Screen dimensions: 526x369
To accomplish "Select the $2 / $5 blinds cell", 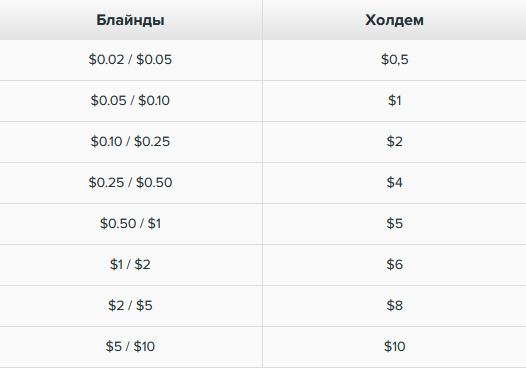I will 130,306.
